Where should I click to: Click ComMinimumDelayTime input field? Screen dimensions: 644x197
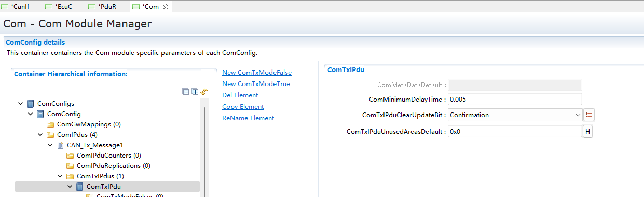[x=515, y=99]
